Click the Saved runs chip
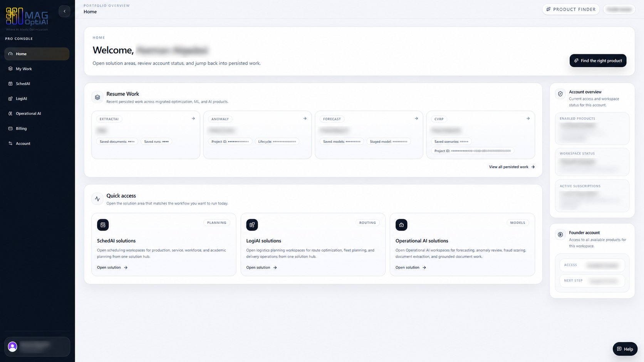 (156, 142)
